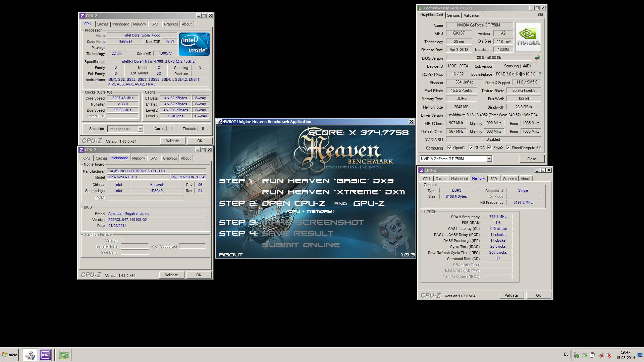Toggle the OpenCL checkbox
The image size is (644, 362).
449,148
